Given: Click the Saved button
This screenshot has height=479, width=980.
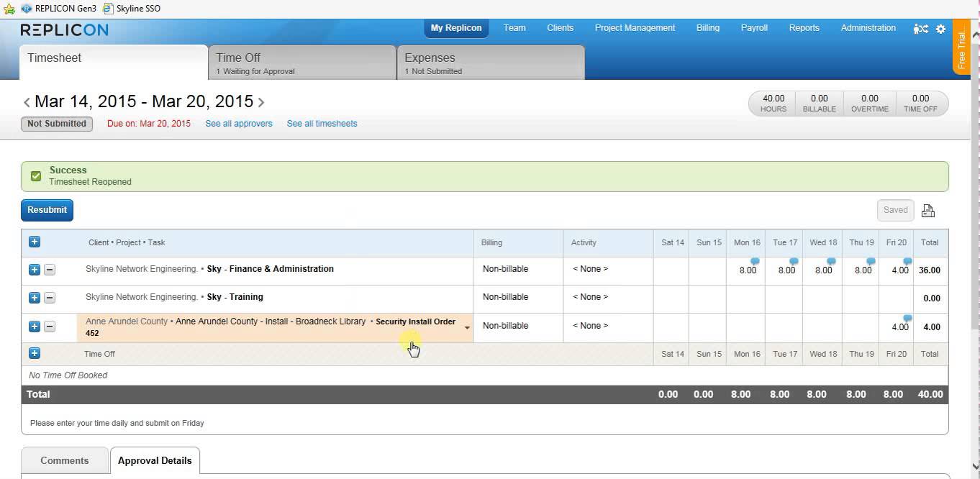Looking at the screenshot, I should (x=895, y=210).
